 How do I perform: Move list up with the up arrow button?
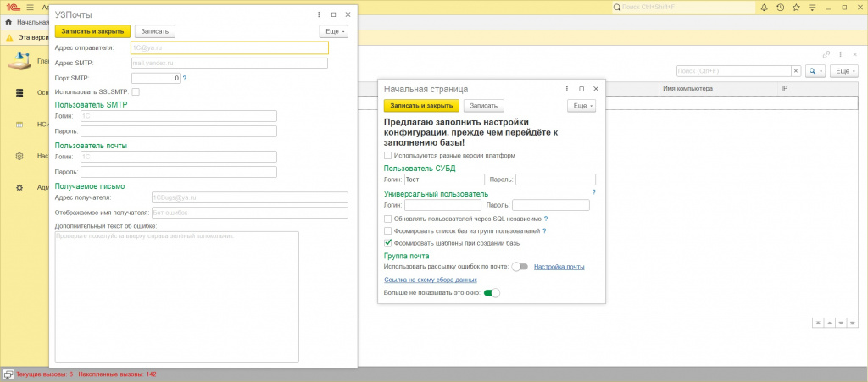pos(829,323)
